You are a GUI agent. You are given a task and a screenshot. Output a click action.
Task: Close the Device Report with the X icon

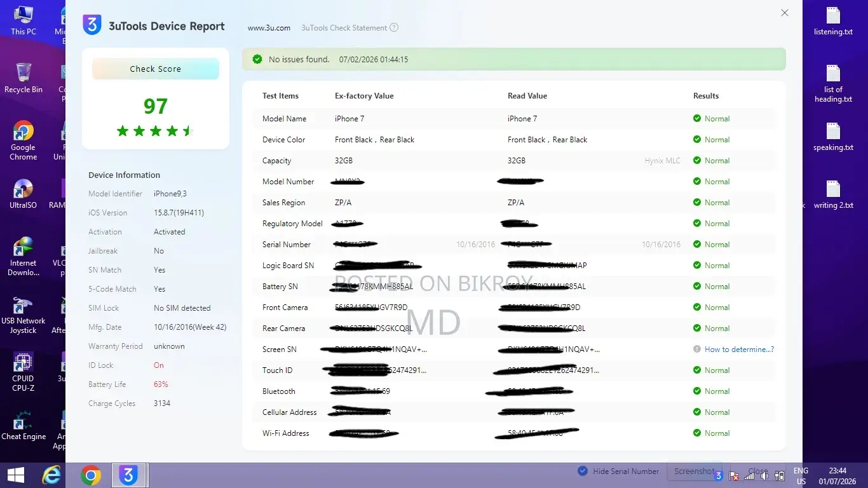(x=785, y=13)
